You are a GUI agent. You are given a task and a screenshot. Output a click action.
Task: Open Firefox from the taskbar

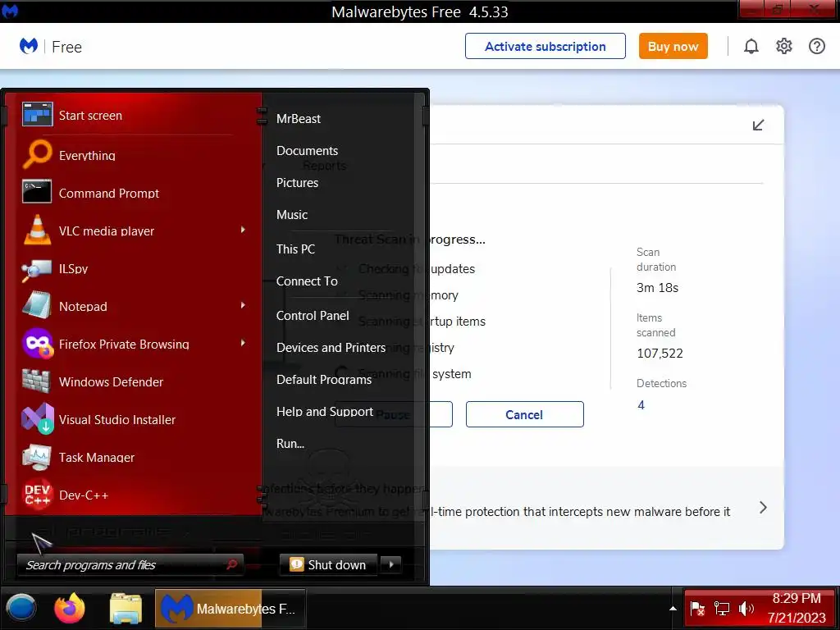click(70, 609)
